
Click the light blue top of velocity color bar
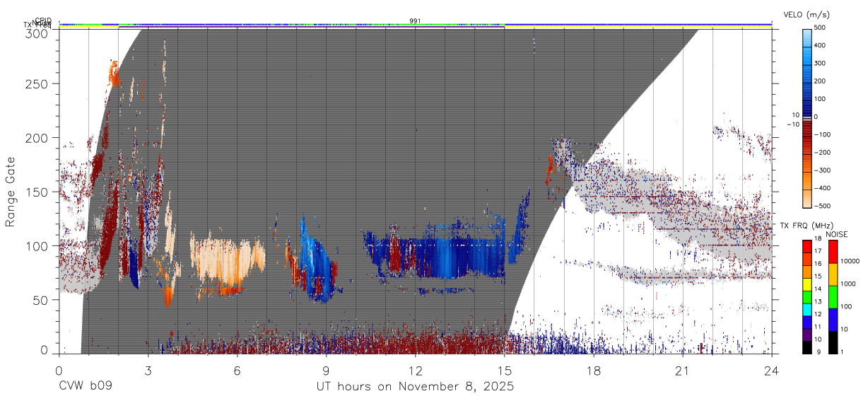coord(807,37)
